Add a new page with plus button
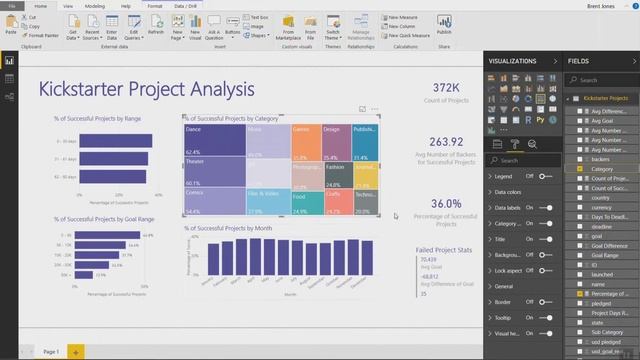The image size is (640, 360). coord(76,352)
